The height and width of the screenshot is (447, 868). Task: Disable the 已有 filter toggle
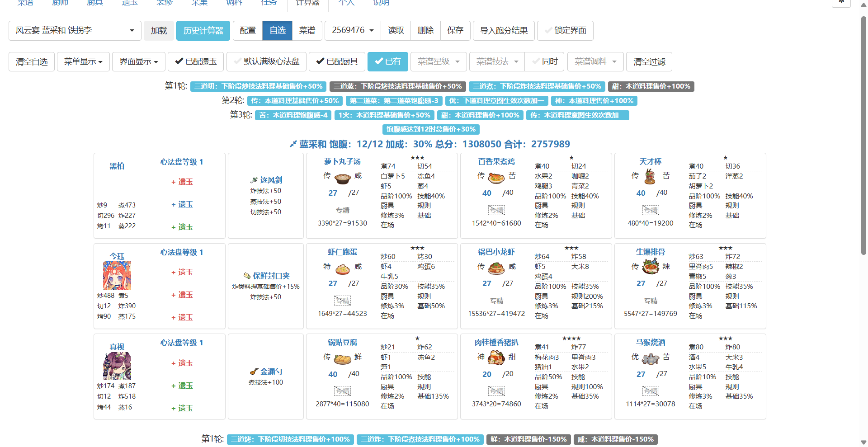(387, 61)
